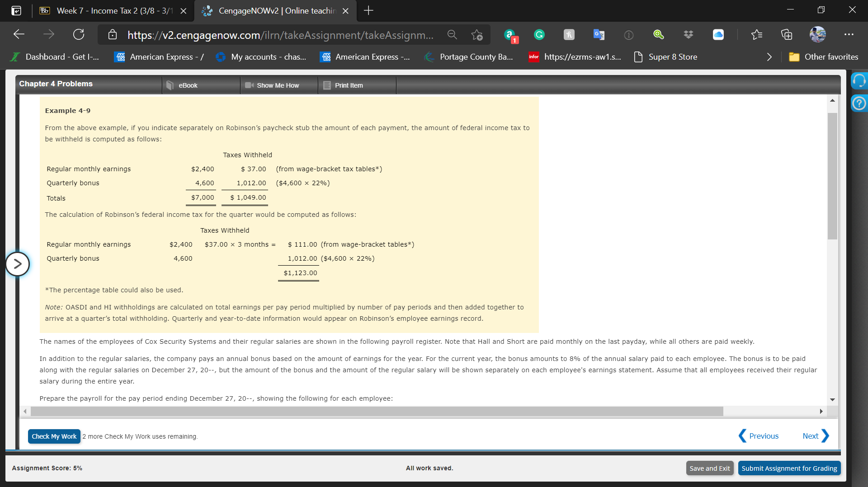
Task: Open the Collections icon
Action: [x=787, y=35]
